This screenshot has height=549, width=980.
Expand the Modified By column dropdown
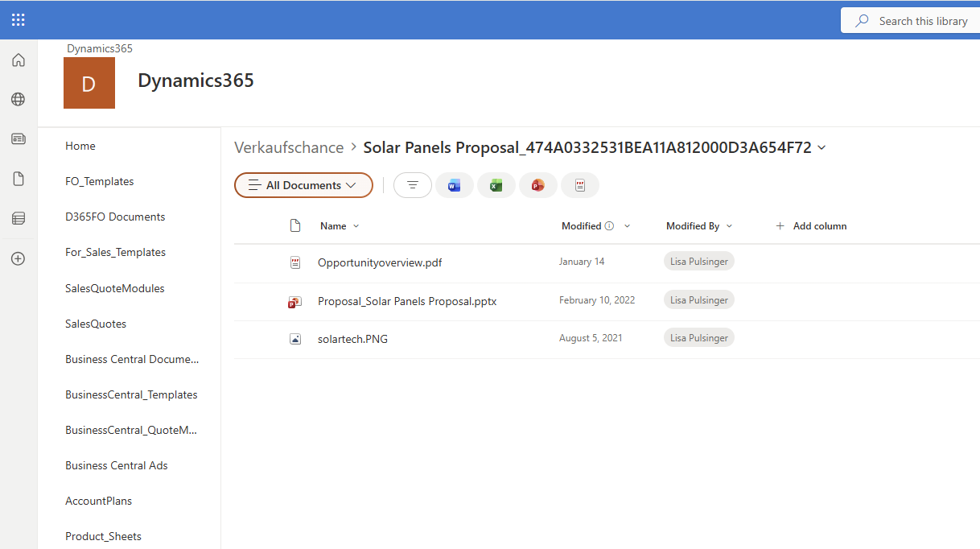pos(730,226)
